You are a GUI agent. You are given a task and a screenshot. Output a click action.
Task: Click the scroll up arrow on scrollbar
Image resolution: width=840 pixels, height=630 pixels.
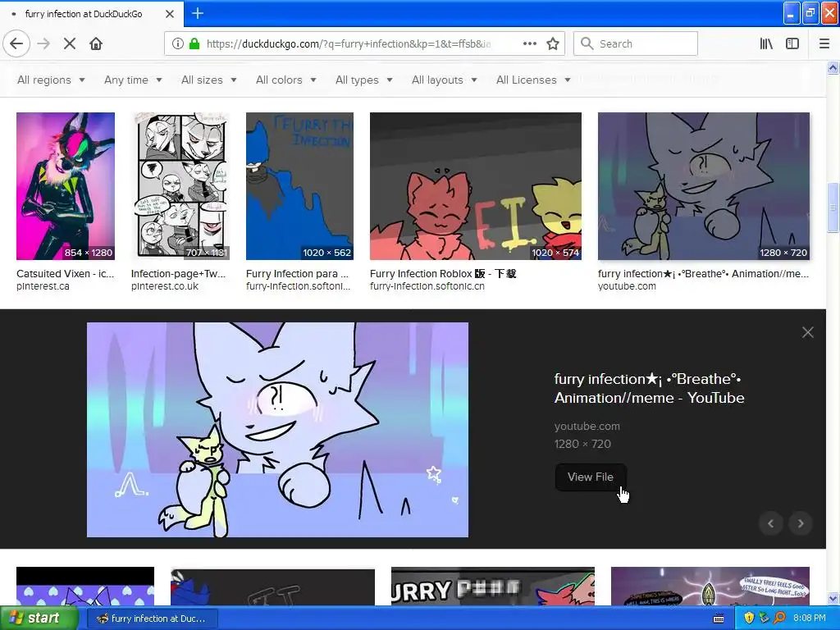pos(833,67)
